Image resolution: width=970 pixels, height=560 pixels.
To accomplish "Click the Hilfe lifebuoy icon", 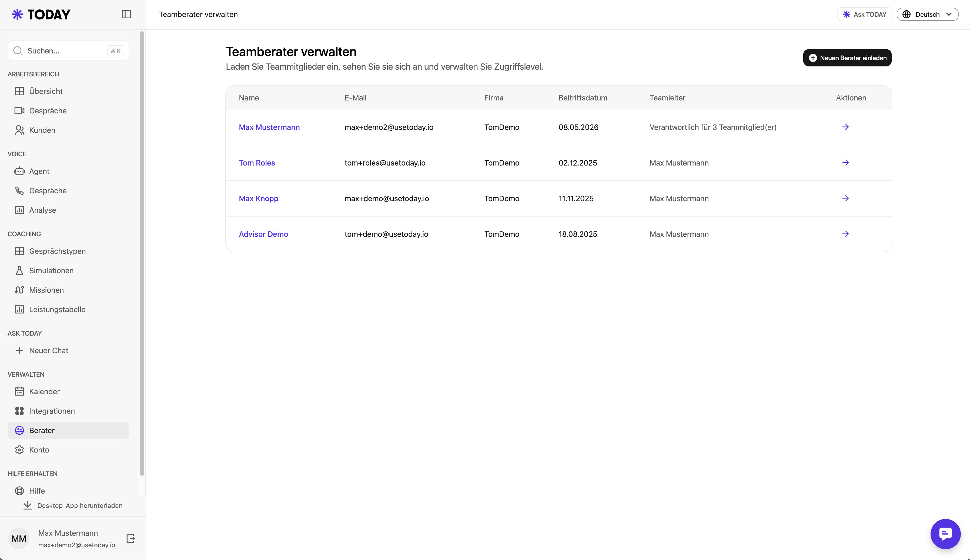I will (x=19, y=491).
